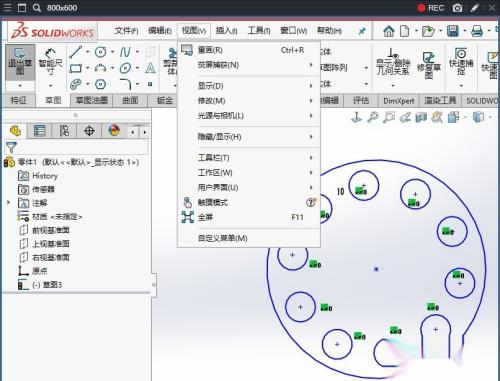Open dropdown arrow next to Circle tool
Viewport: 500px width, 381px height.
pos(112,52)
